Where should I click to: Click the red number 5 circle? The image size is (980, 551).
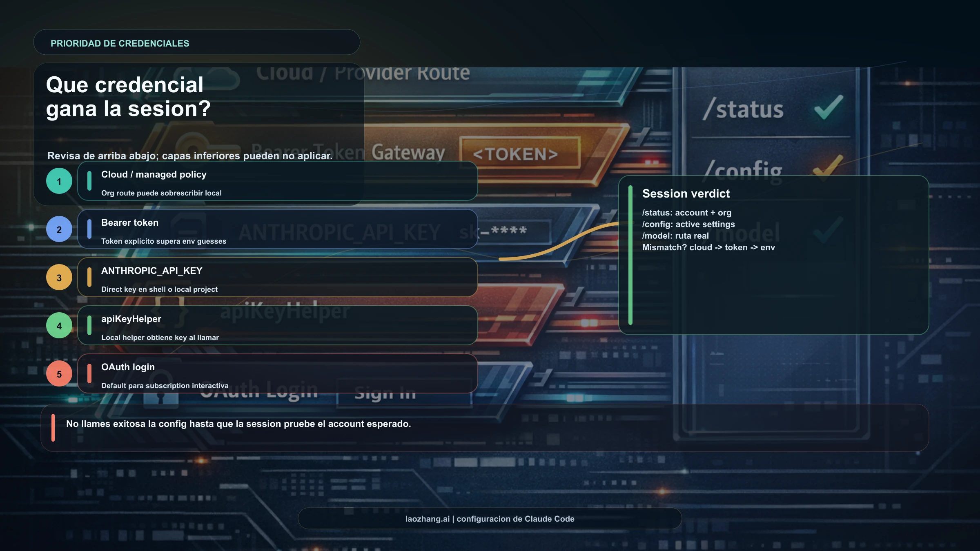coord(59,373)
